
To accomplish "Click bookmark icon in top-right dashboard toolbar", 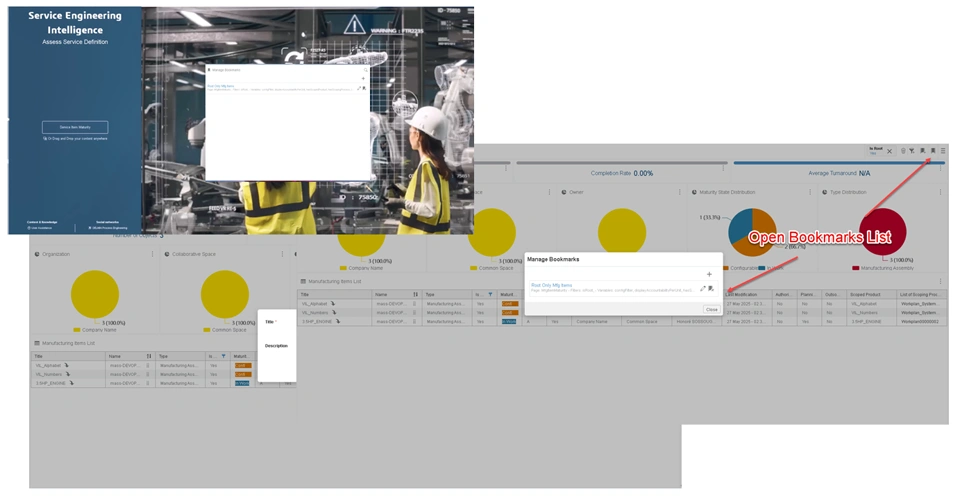I will (932, 151).
